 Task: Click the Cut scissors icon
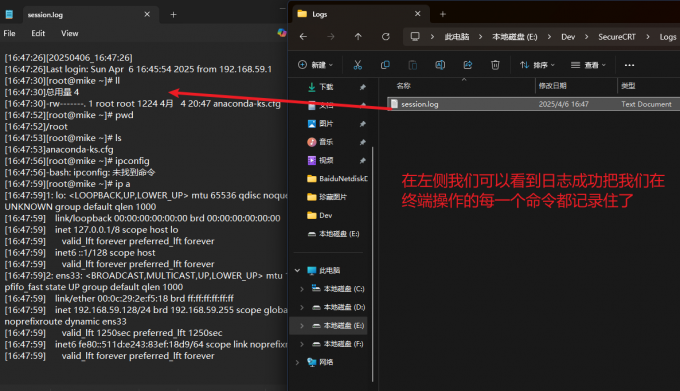click(x=357, y=65)
